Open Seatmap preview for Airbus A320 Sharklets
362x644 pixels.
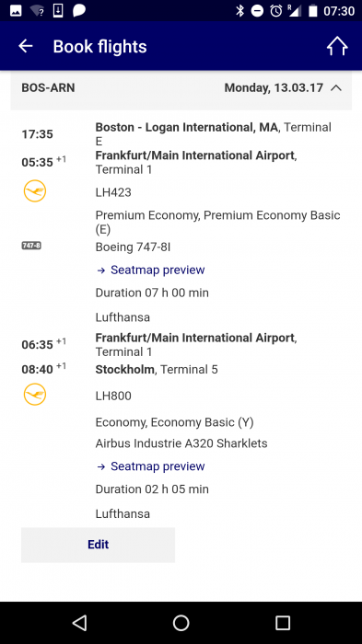(x=150, y=466)
